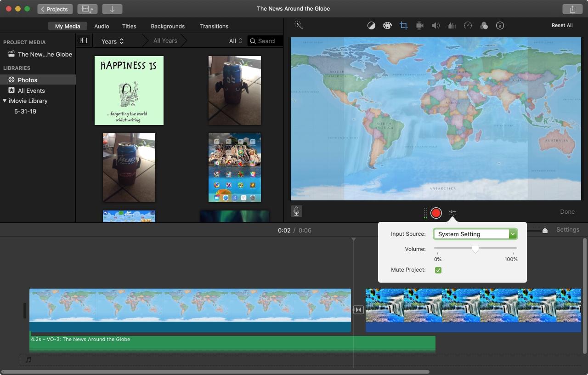Open the stabilization camera icon

(419, 26)
